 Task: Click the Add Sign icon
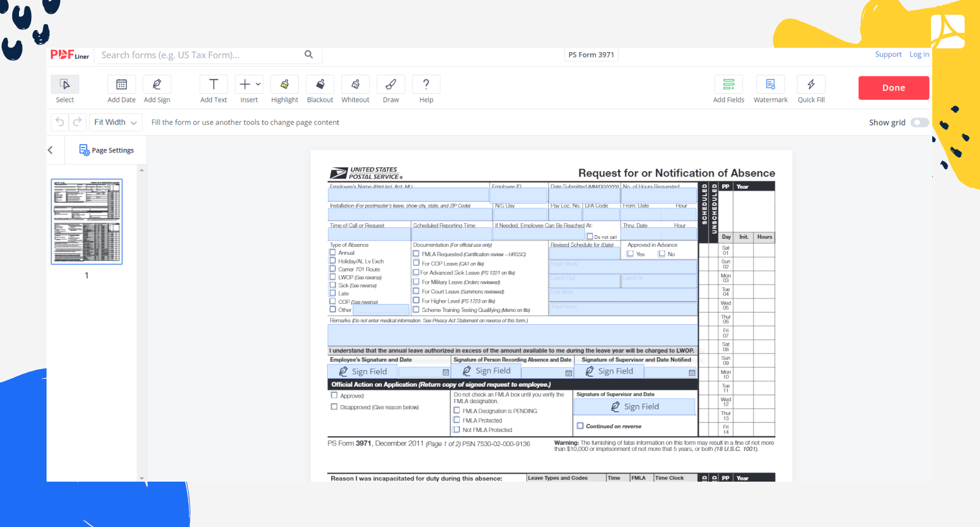point(157,85)
